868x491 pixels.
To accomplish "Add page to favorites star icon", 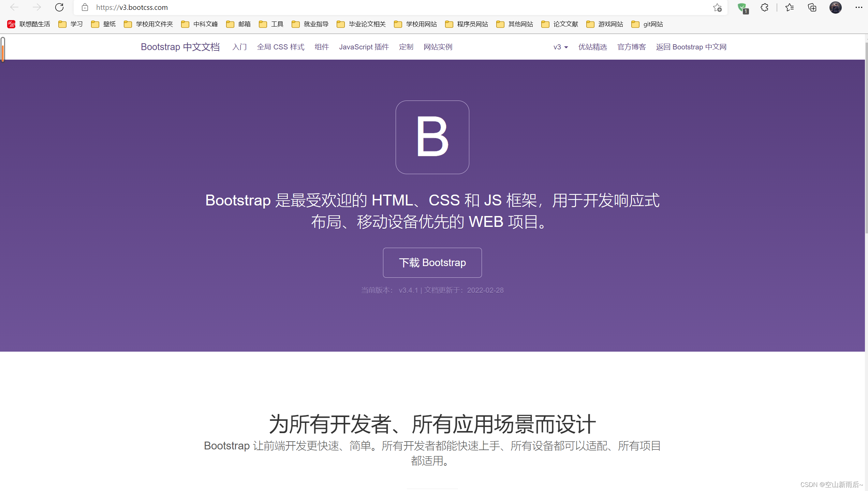I will 717,7.
